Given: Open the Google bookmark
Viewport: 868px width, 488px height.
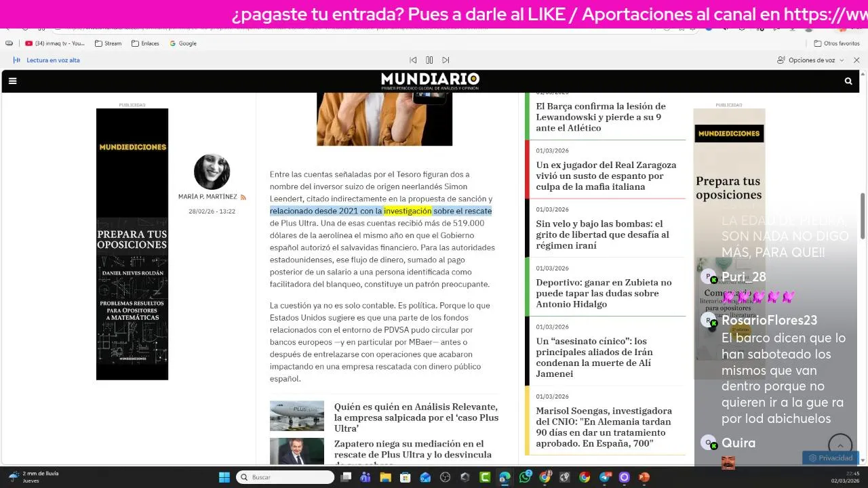Looking at the screenshot, I should (183, 43).
